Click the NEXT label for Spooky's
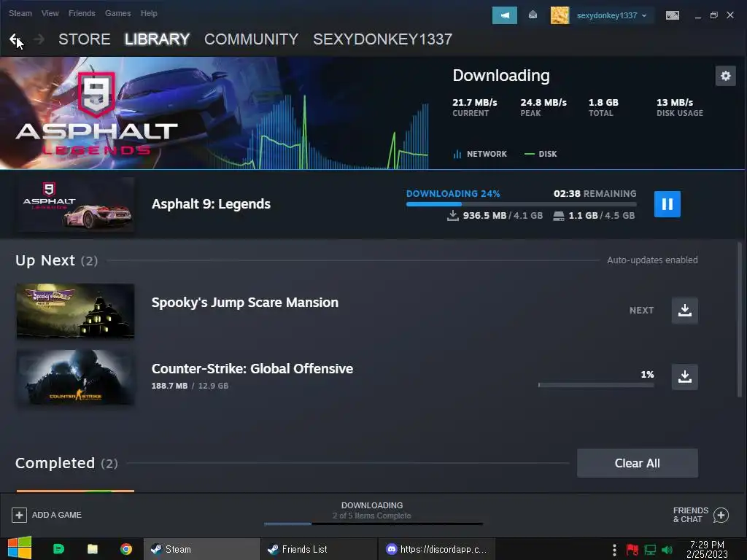 point(641,311)
